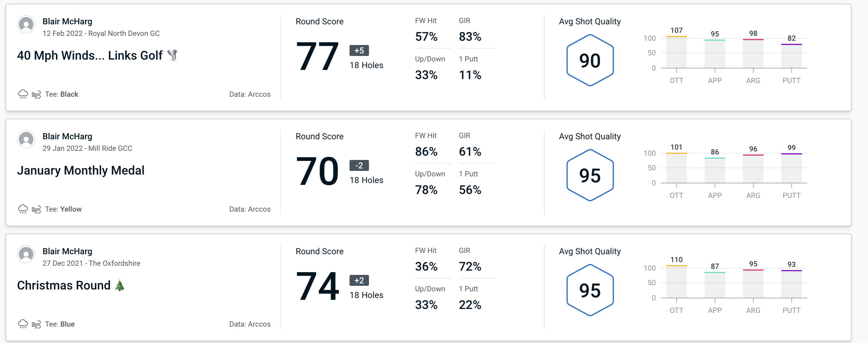
Task: Click the hexagon shot quality icon for round 1
Action: pyautogui.click(x=590, y=58)
